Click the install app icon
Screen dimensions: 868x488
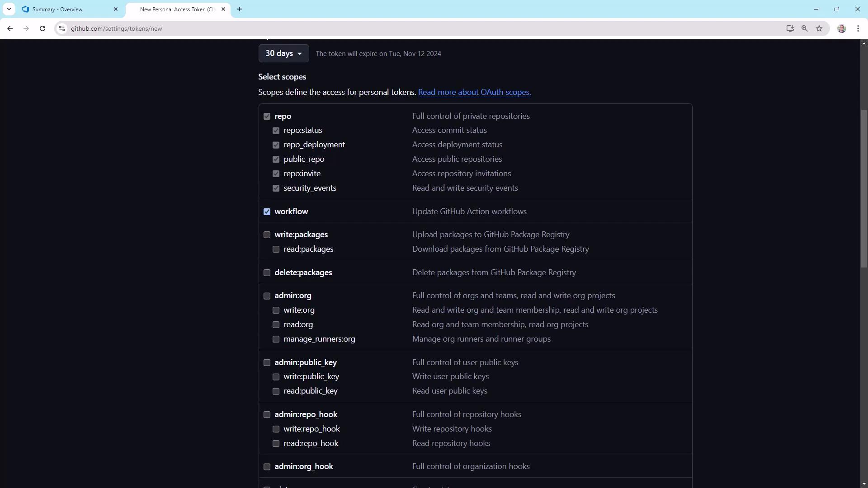[790, 28]
